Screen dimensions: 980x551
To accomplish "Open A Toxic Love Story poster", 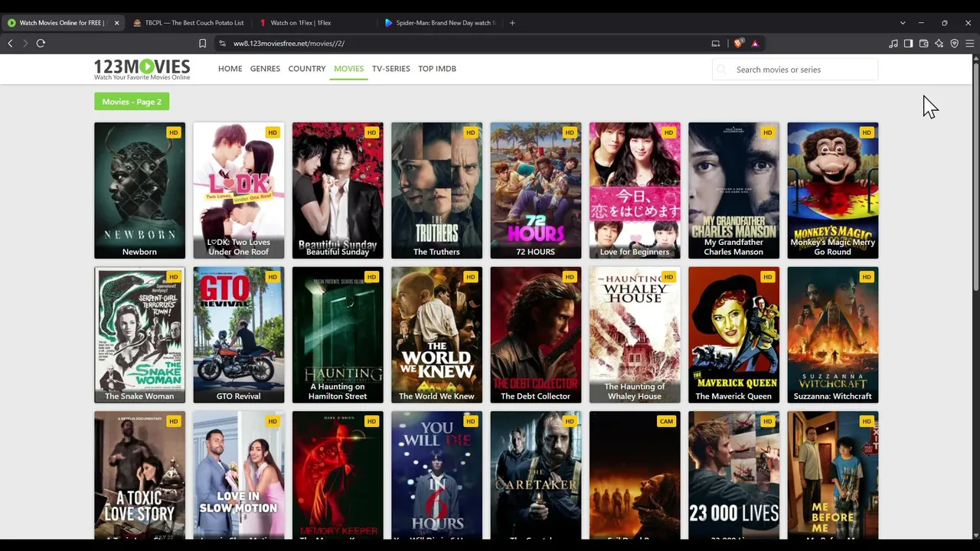I will click(139, 476).
